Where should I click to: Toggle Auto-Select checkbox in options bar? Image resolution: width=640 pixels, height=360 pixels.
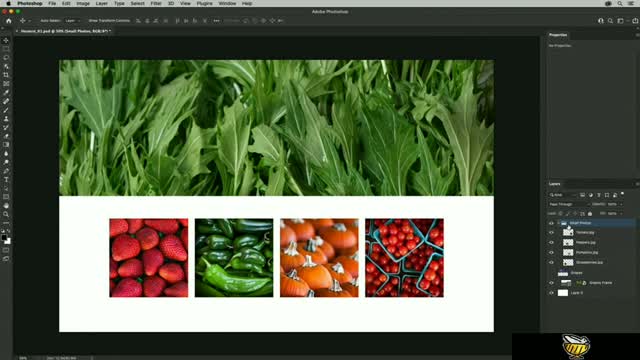click(x=50, y=21)
